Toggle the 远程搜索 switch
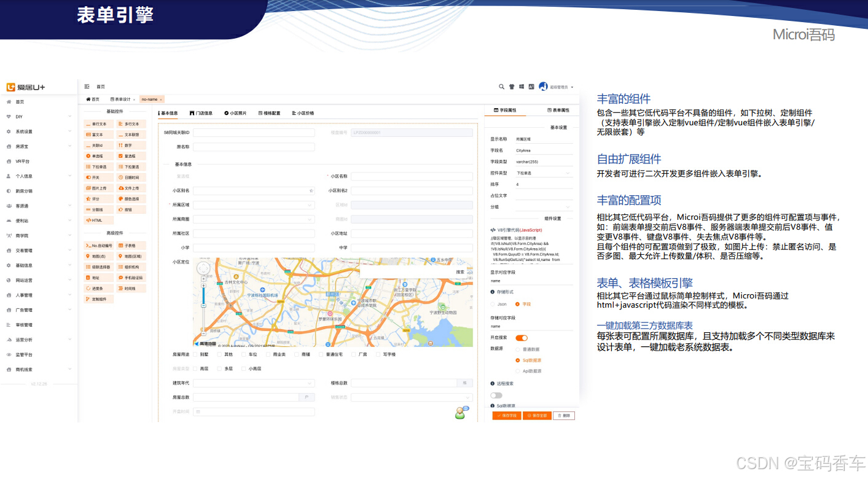868x479 pixels. coord(496,395)
